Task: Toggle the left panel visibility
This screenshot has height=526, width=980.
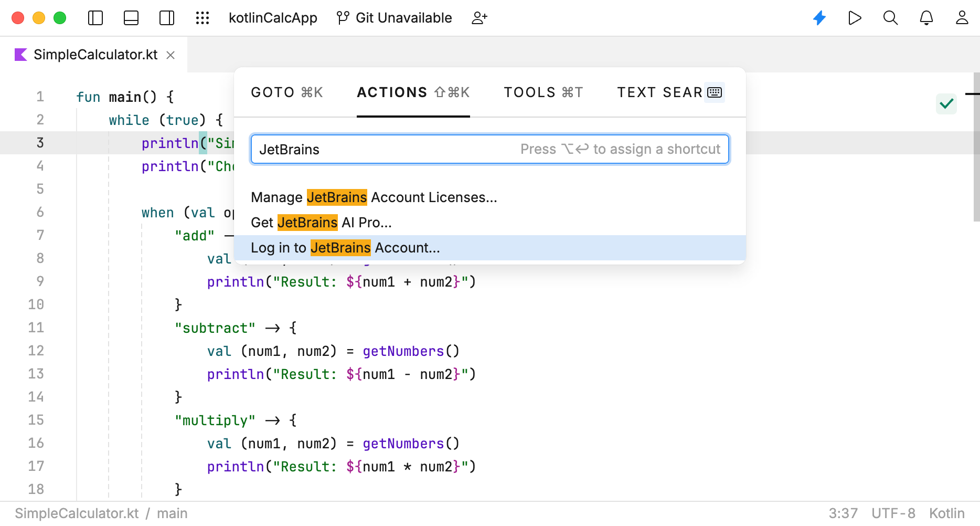Action: pos(95,17)
